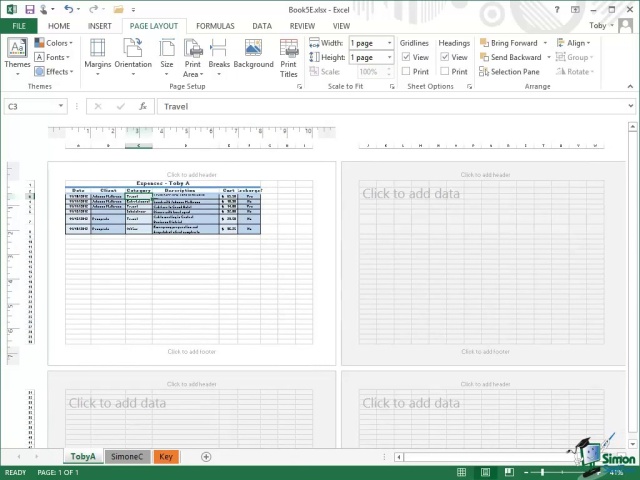Toggle Gridlines View checkbox
Screen dimensions: 640x480
tap(406, 57)
